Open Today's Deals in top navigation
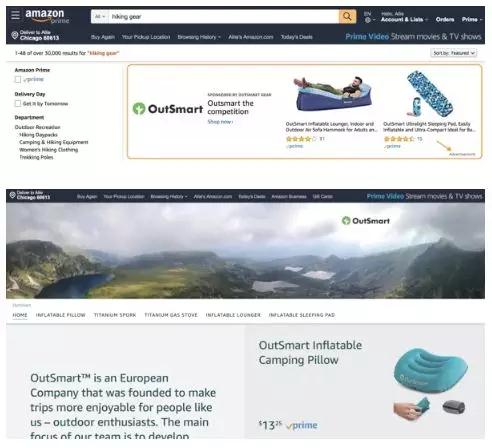 click(x=297, y=37)
